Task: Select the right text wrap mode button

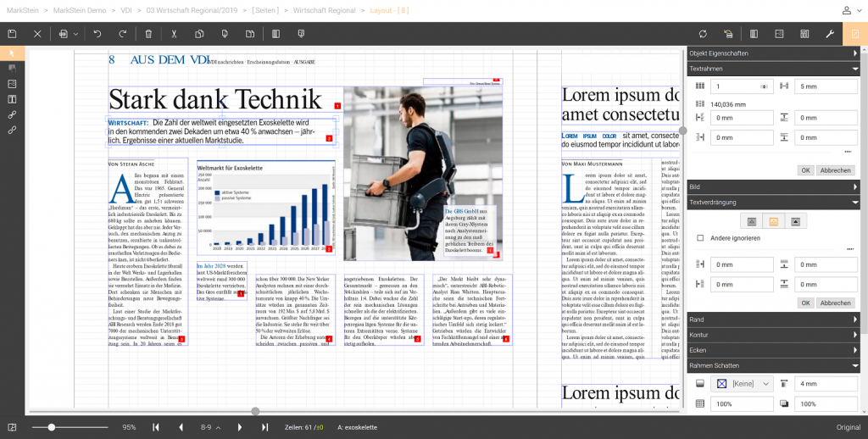Action: pyautogui.click(x=795, y=221)
